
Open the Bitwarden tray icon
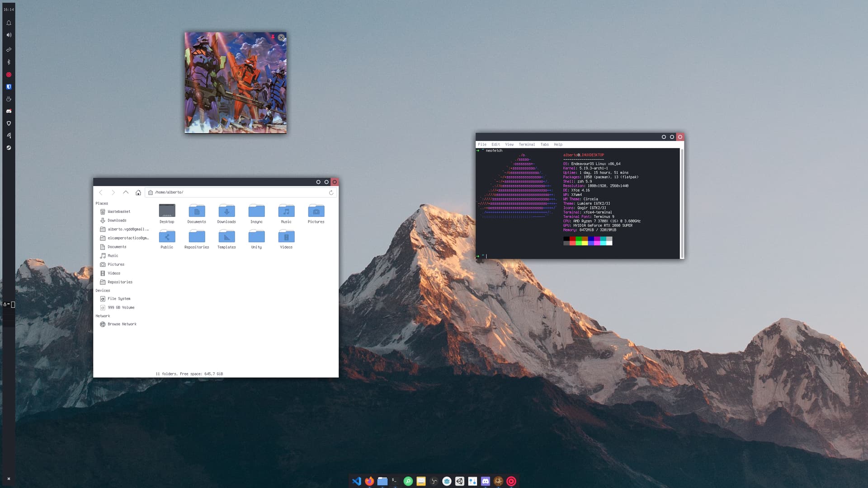click(x=9, y=87)
